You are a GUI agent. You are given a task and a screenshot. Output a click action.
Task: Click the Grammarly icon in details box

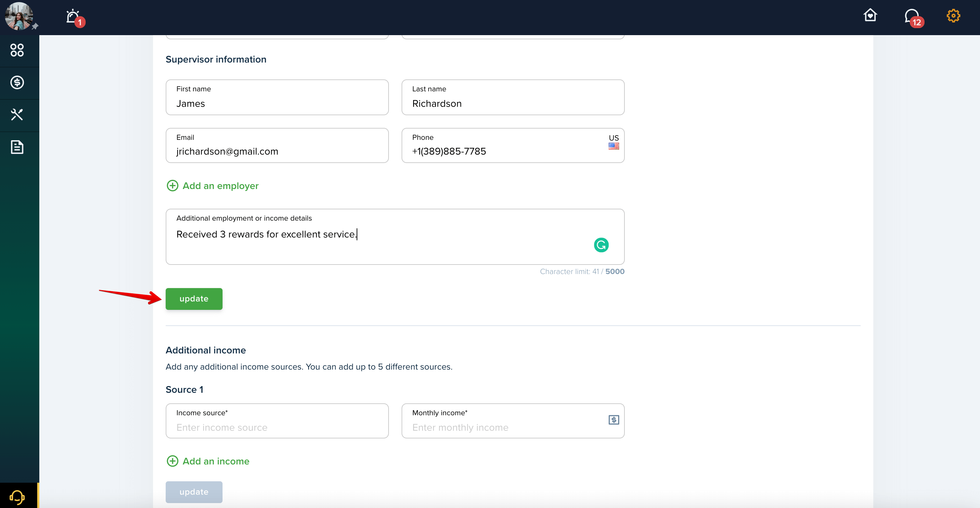coord(601,245)
